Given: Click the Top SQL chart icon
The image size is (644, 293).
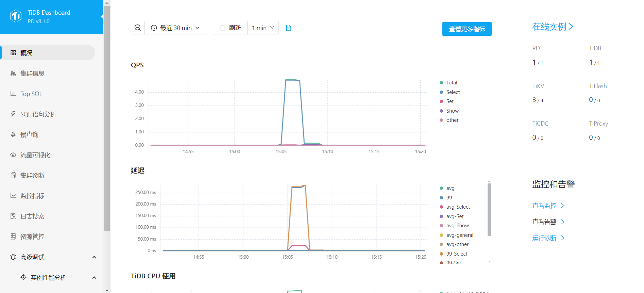Looking at the screenshot, I should pos(13,94).
